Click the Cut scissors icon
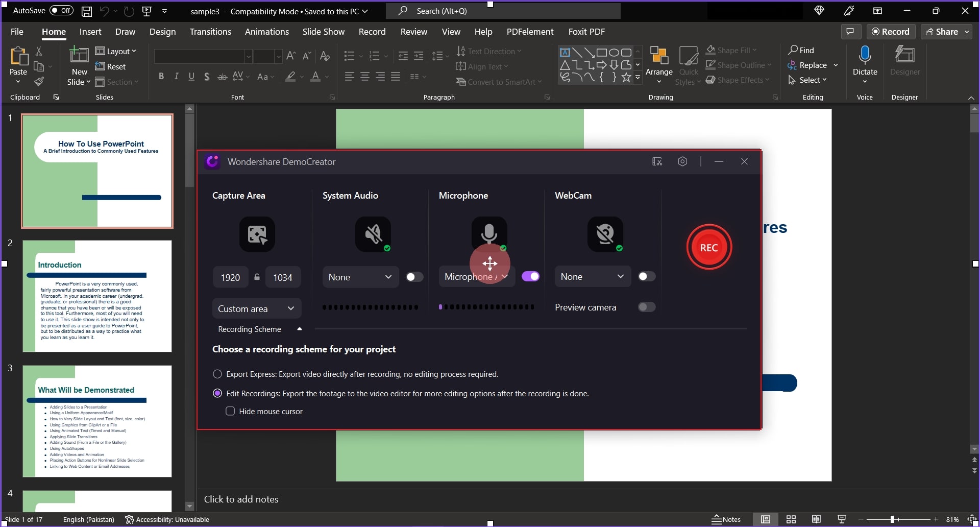980x527 pixels. 39,51
